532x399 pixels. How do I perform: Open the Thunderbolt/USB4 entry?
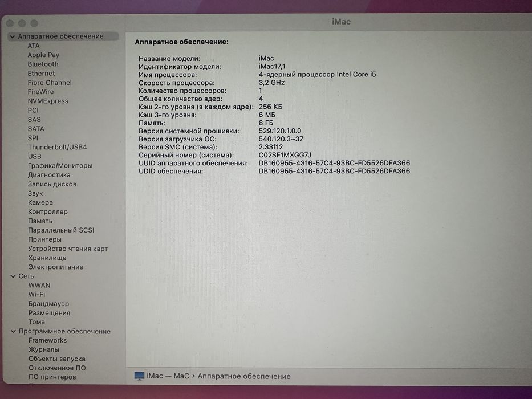point(58,147)
